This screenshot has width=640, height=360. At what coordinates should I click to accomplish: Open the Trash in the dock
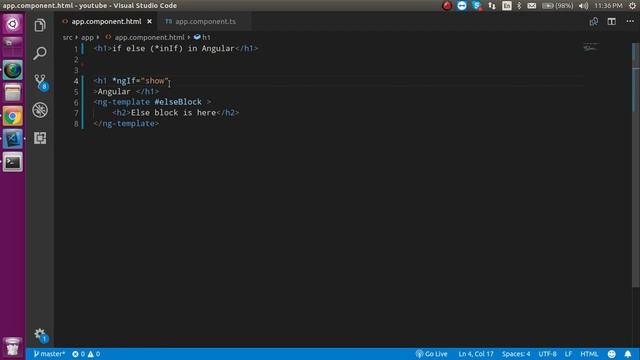pyautogui.click(x=13, y=347)
